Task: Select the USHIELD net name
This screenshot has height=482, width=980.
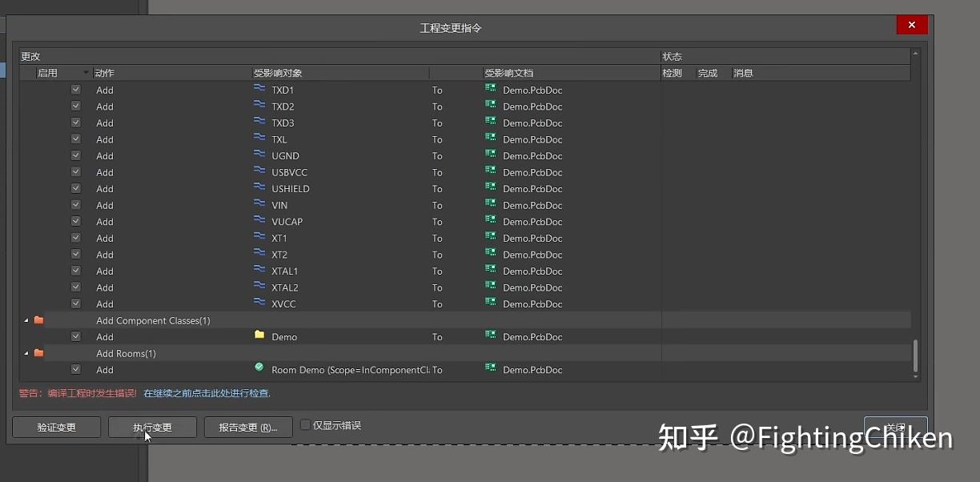Action: click(x=291, y=189)
